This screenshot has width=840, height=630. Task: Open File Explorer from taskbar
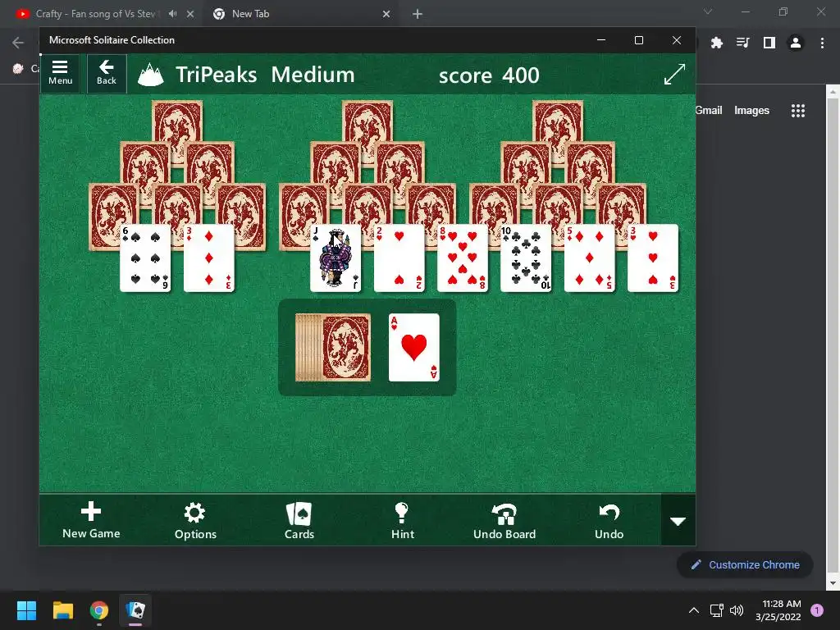coord(62,610)
